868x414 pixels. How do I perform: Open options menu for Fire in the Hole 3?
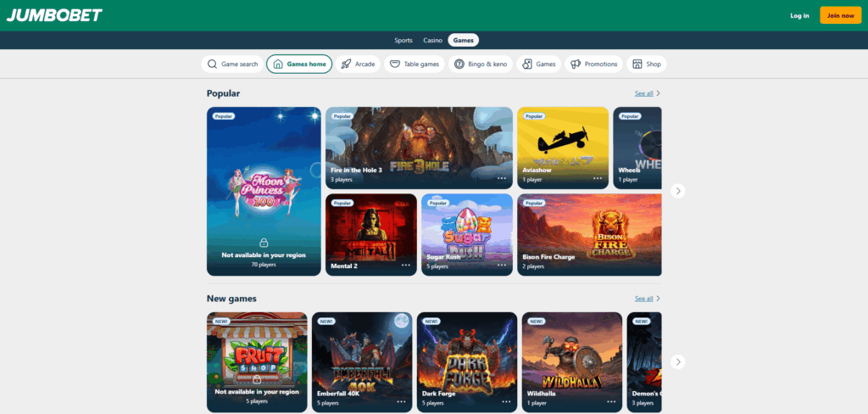(502, 178)
